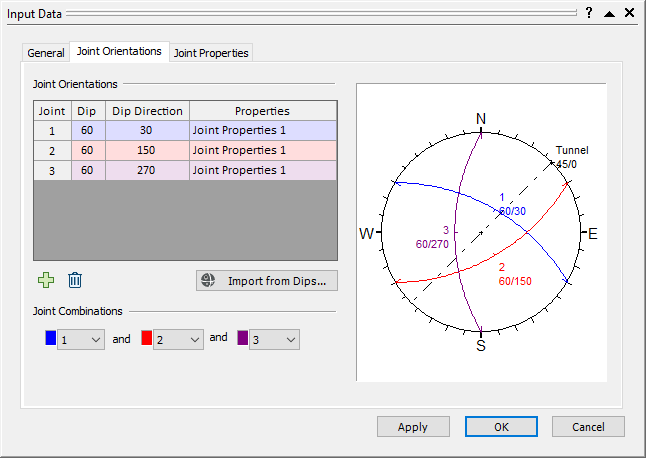The width and height of the screenshot is (646, 458).
Task: Open the first joint combination dropdown showing 1
Action: (x=81, y=339)
